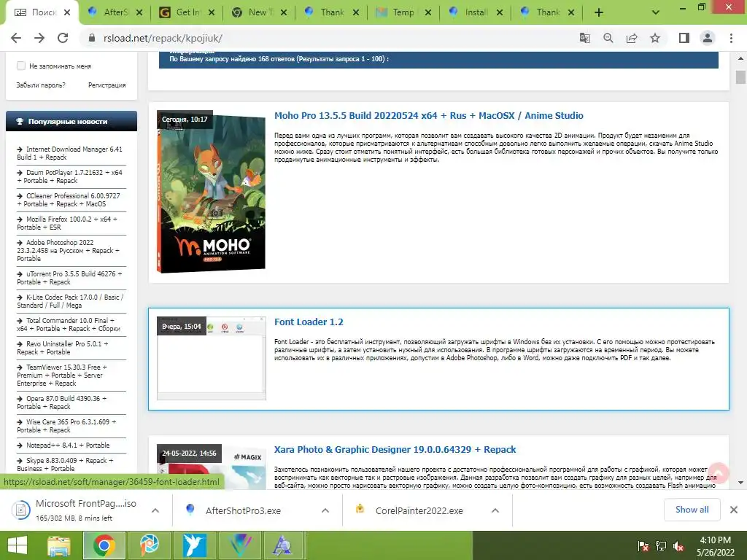747x560 pixels.
Task: Go forward to the next page
Action: tap(39, 38)
